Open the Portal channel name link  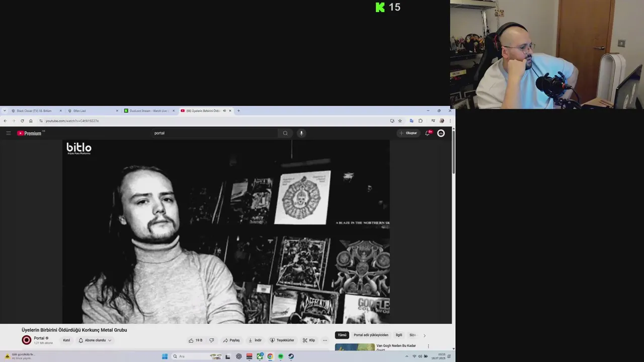coord(39,338)
